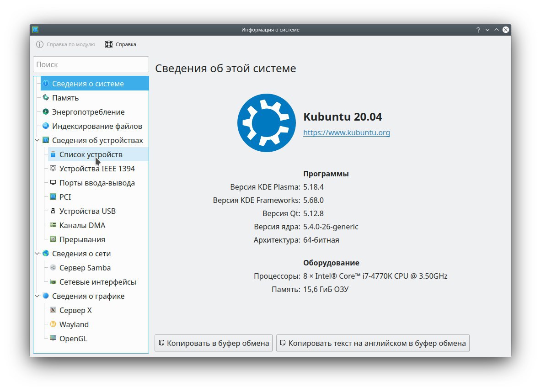Open Сервер X entry
This screenshot has height=392, width=541.
coord(98,310)
